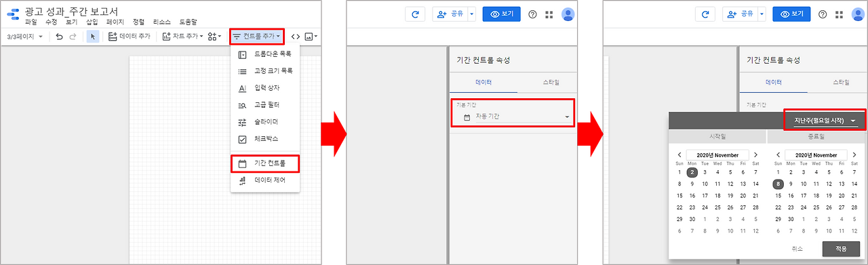Open the community visualizations icon dropdown

click(215, 37)
